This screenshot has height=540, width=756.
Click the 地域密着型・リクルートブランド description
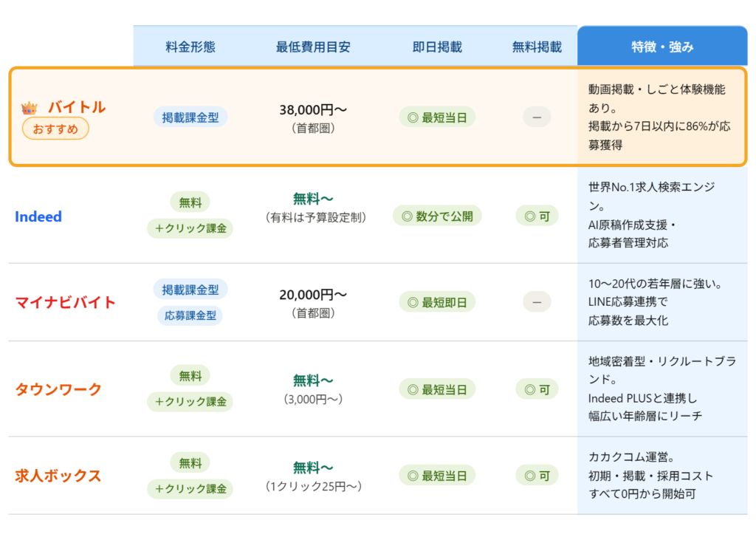(662, 389)
